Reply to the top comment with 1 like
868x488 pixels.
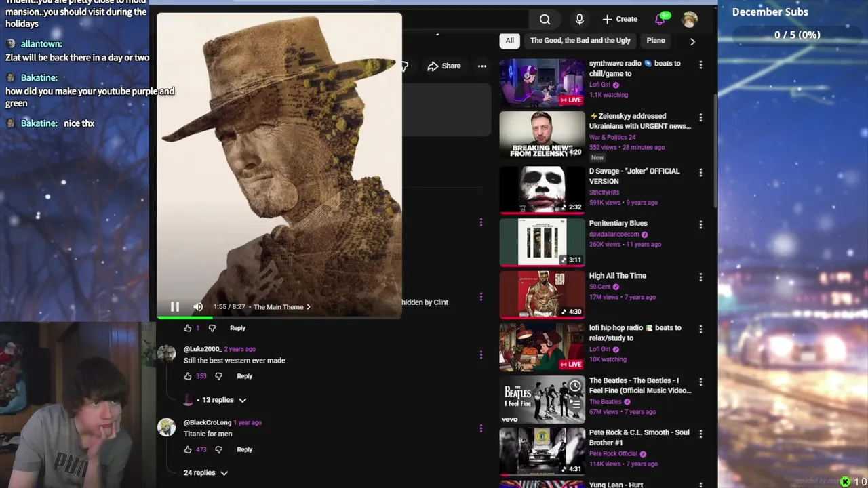pyautogui.click(x=237, y=328)
